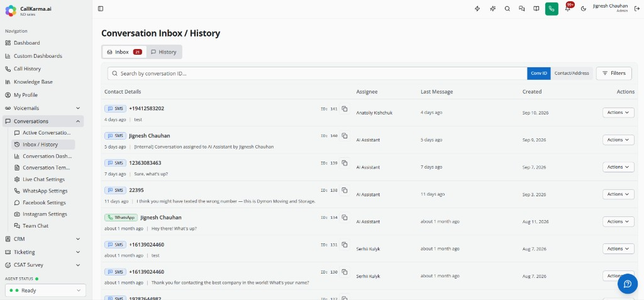The height and width of the screenshot is (300, 644).
Task: Toggle the sidebar panel icon
Action: pyautogui.click(x=101, y=9)
